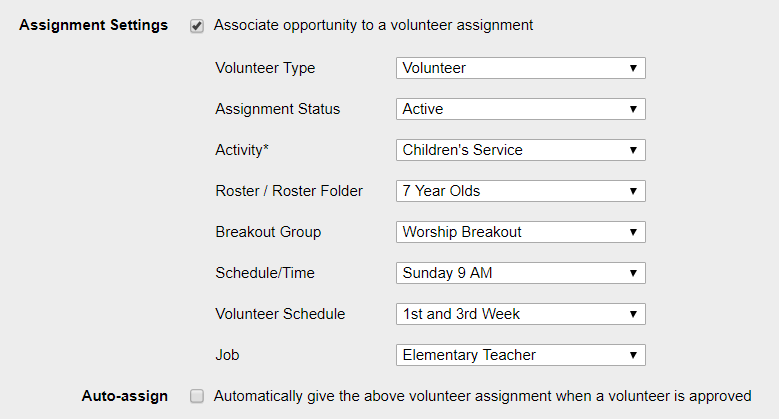Click the arrow beside Worship Breakout
Viewport: 779px width, 419px height.
point(633,232)
